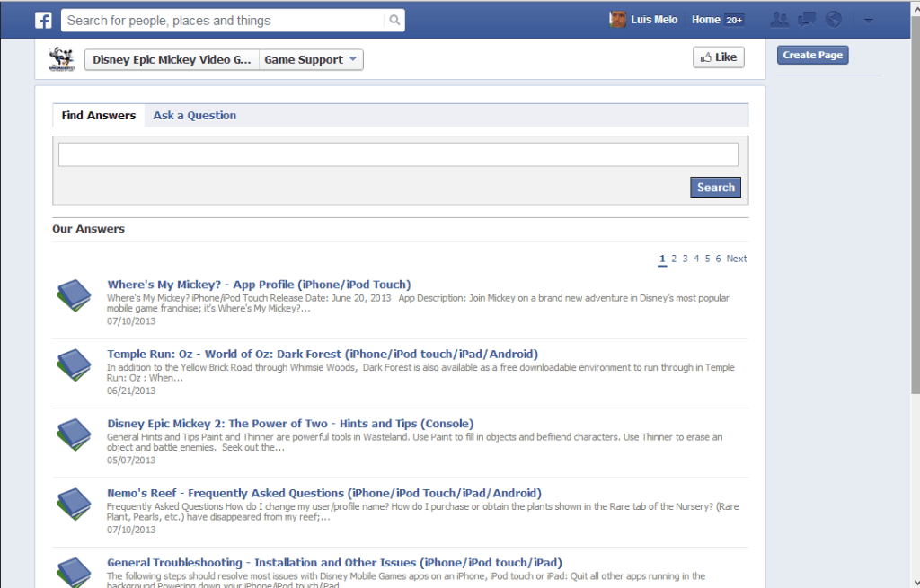
Task: Click the Facebook logo icon
Action: (43, 20)
